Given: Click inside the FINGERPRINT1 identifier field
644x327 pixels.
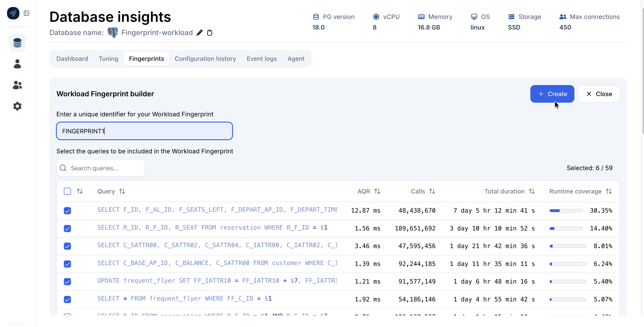Looking at the screenshot, I should (144, 131).
